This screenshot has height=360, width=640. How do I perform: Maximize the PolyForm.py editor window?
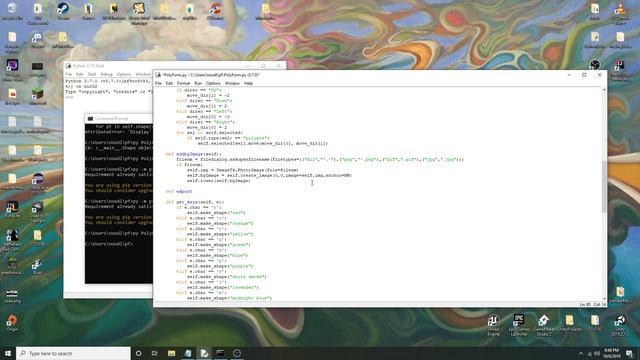584,75
